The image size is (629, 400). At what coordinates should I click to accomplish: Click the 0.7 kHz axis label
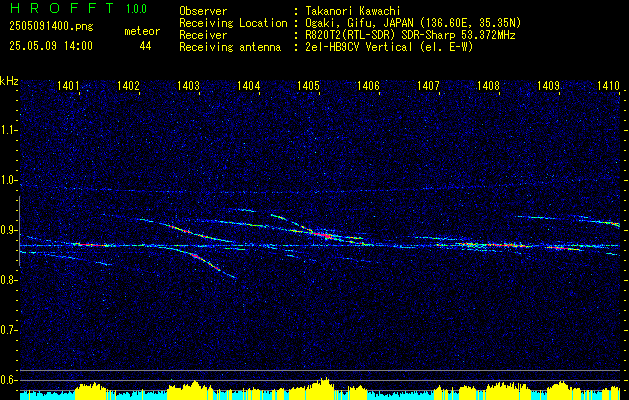[7, 330]
